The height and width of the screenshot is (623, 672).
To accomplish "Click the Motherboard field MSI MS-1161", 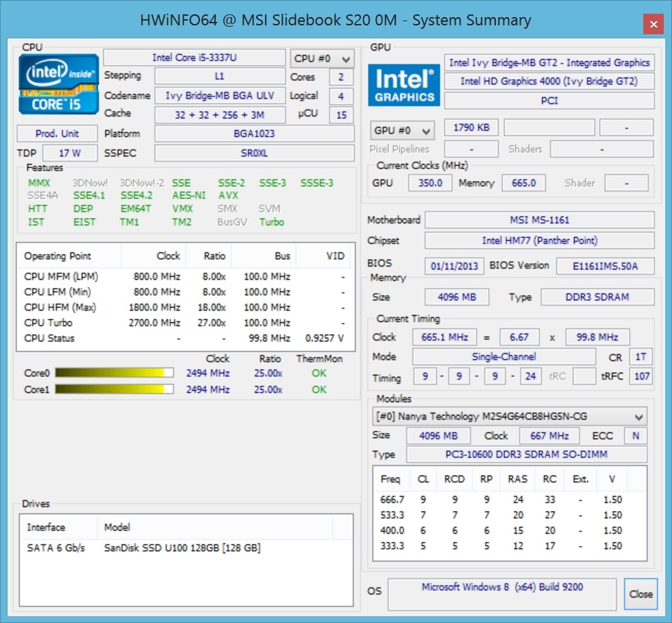I will coord(540,220).
